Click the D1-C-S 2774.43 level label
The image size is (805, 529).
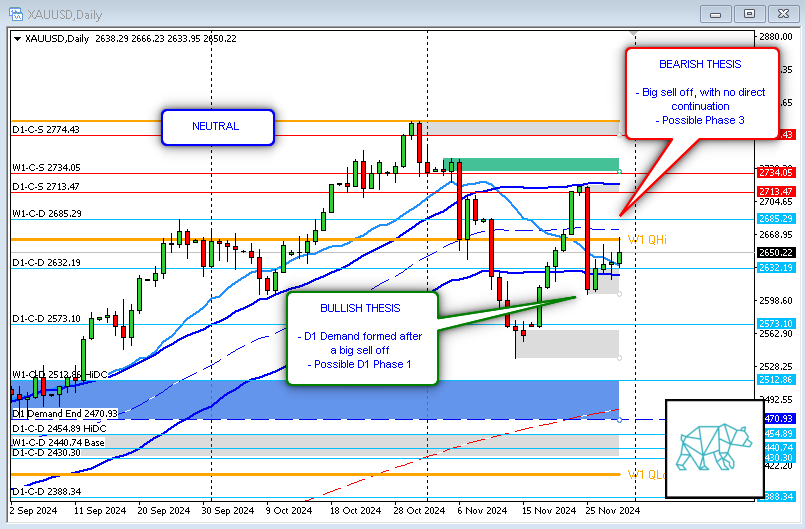pos(46,130)
